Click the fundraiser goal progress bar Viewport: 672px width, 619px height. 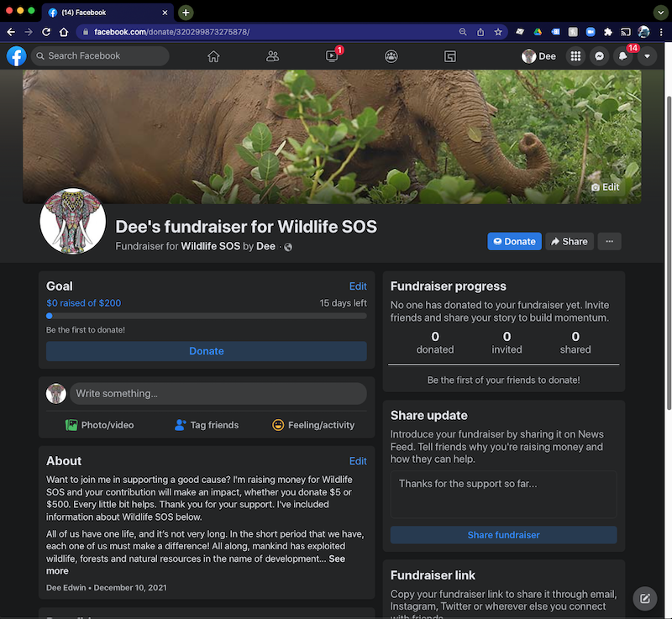point(207,316)
